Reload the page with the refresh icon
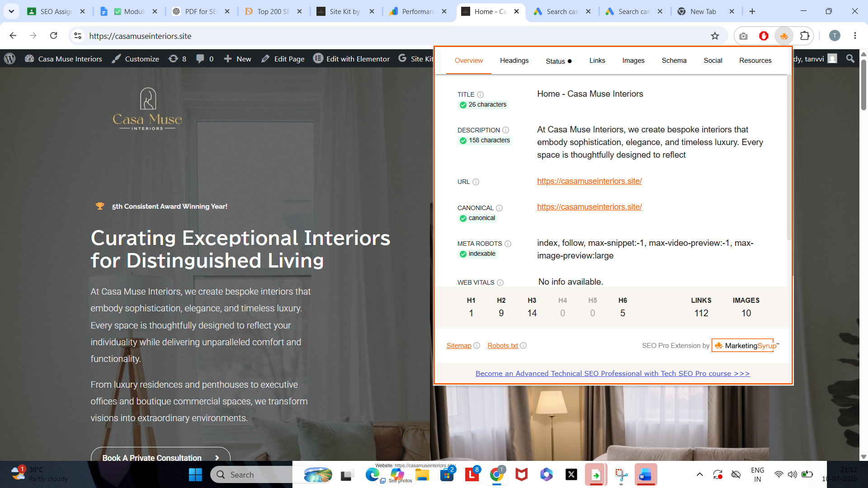The image size is (868, 488). [53, 36]
